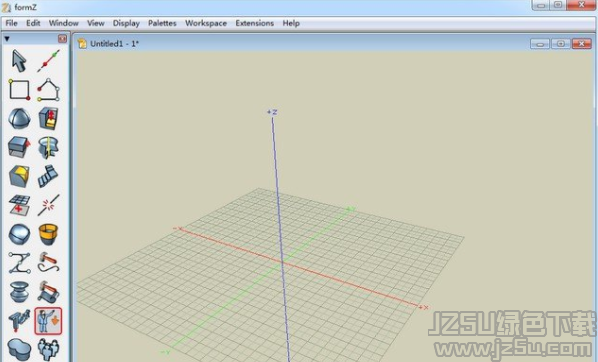Select the Pick arrow tool
This screenshot has height=362, width=598.
pyautogui.click(x=19, y=61)
